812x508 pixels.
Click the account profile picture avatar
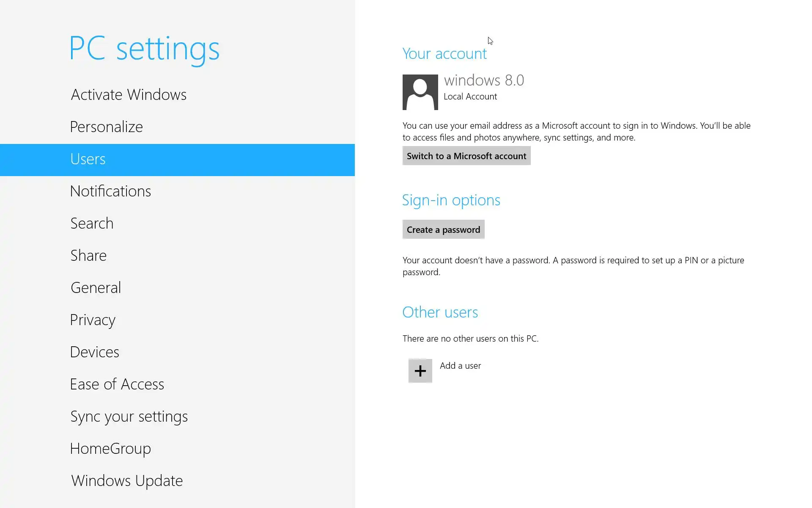click(420, 92)
